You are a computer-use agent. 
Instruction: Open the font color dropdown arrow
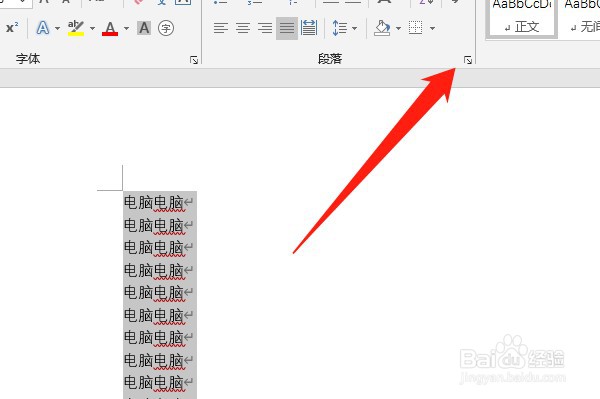(126, 28)
